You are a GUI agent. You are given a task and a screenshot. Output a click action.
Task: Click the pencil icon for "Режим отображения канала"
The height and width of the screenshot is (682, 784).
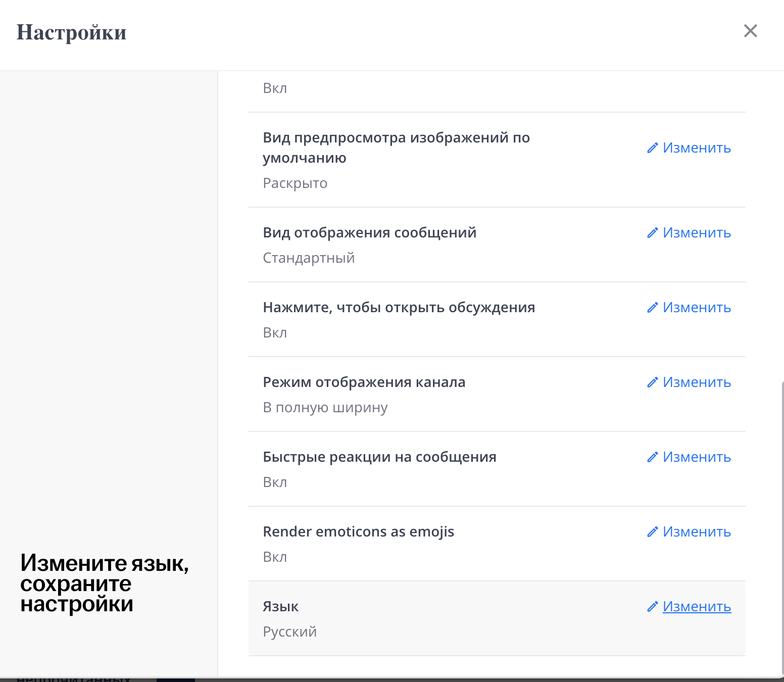(x=653, y=382)
